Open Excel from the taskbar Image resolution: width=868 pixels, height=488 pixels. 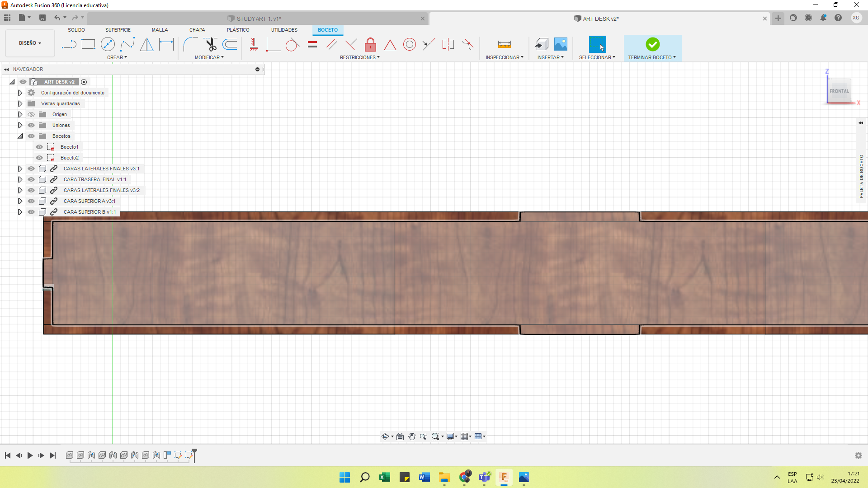pos(385,477)
